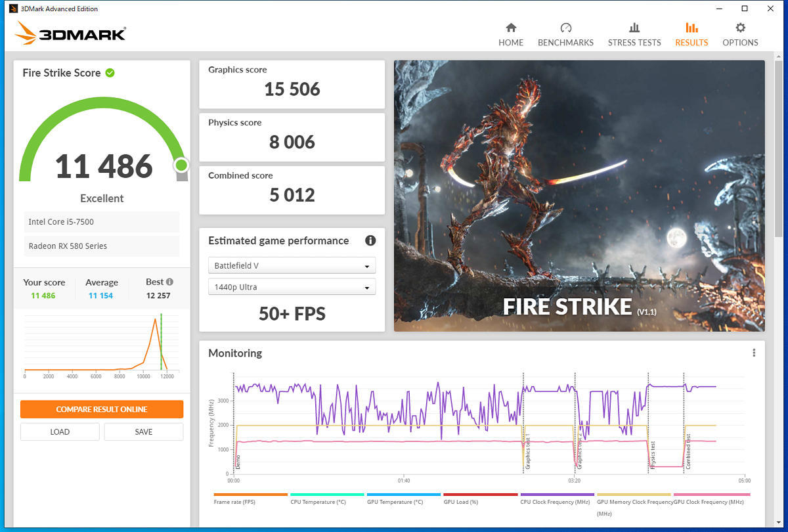Click the Demo timeline marker
This screenshot has width=788, height=532.
click(238, 460)
